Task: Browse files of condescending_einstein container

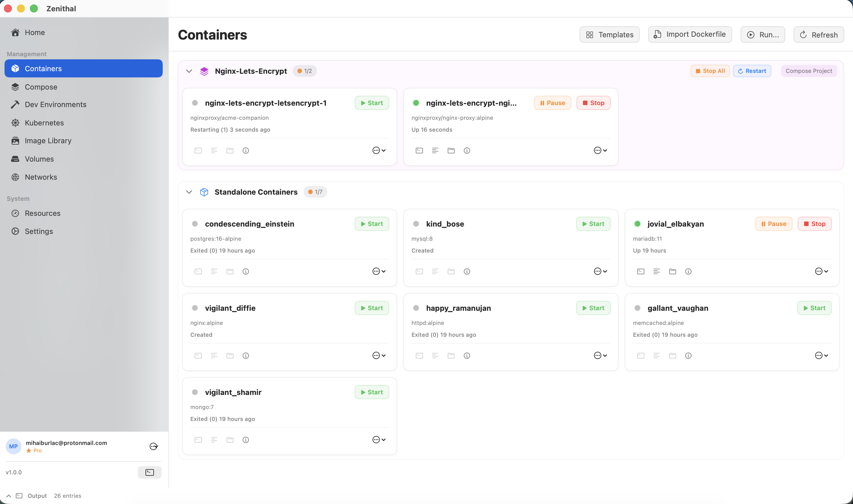Action: pyautogui.click(x=230, y=271)
